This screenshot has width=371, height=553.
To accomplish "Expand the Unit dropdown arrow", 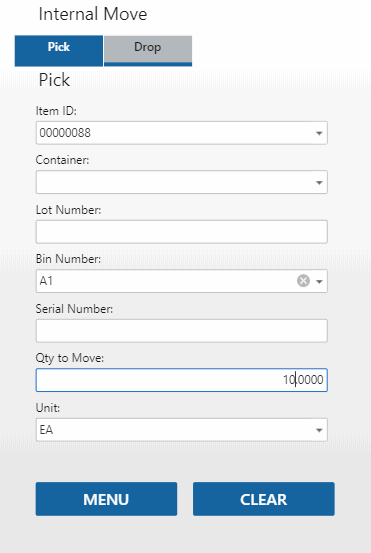I will pos(319,430).
